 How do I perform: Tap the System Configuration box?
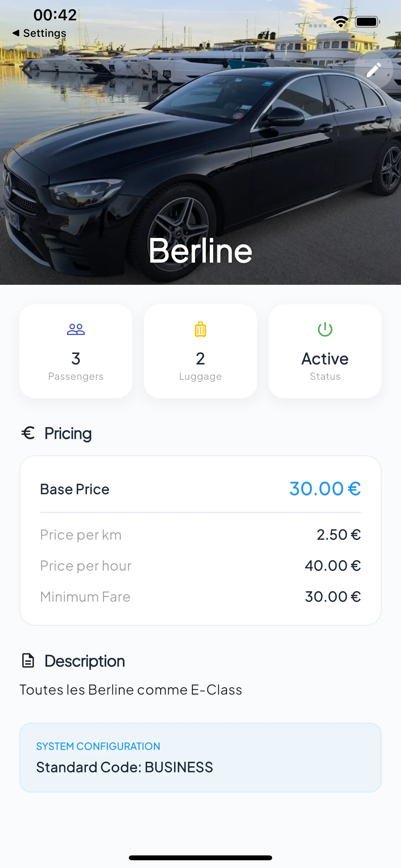(200, 757)
